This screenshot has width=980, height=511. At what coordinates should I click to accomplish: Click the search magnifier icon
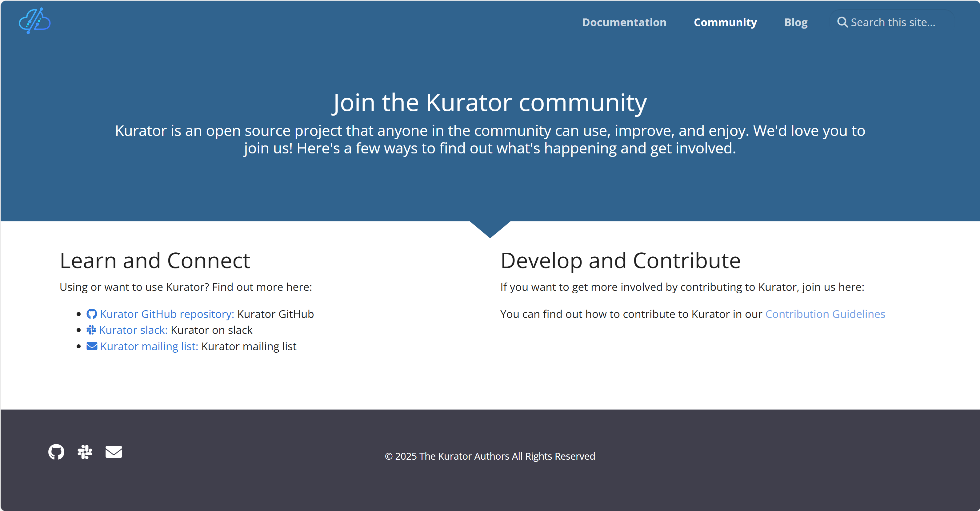(x=842, y=22)
